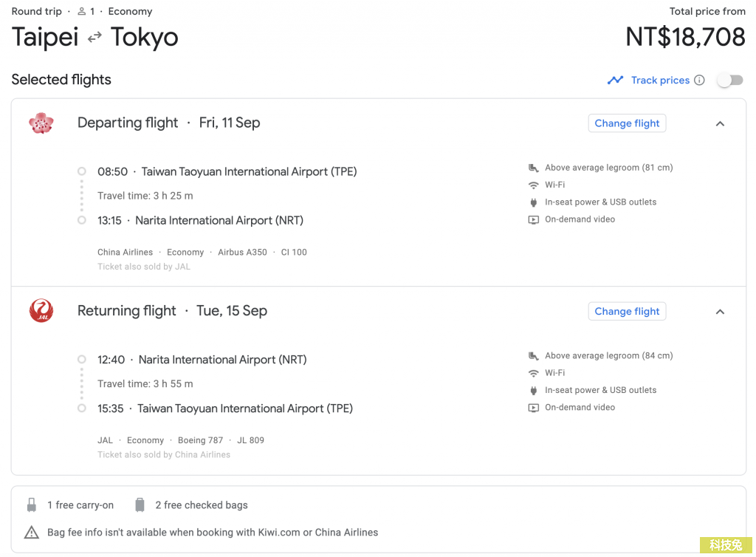This screenshot has width=756, height=557.
Task: Click the power plug icon in returning flight amenities
Action: (533, 391)
